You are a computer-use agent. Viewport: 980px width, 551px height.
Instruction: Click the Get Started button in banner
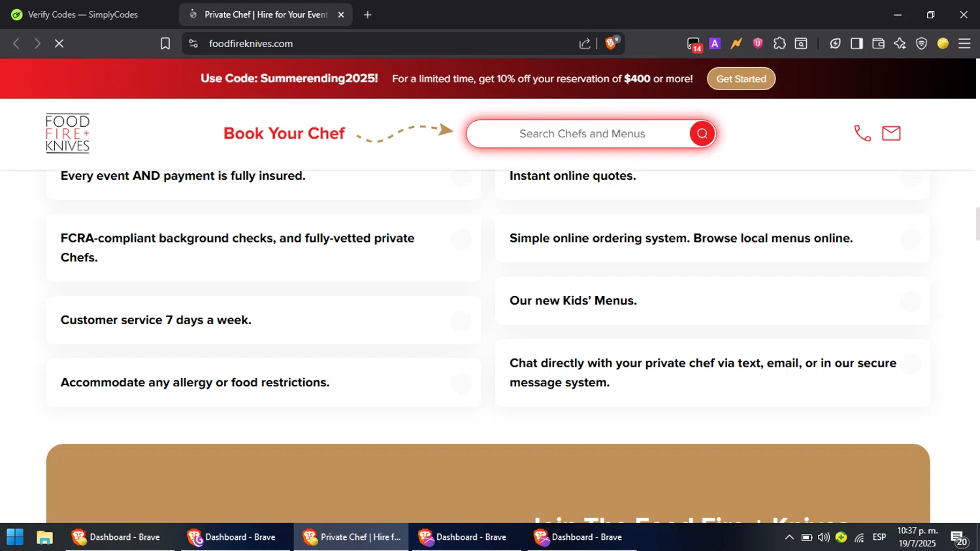click(741, 78)
